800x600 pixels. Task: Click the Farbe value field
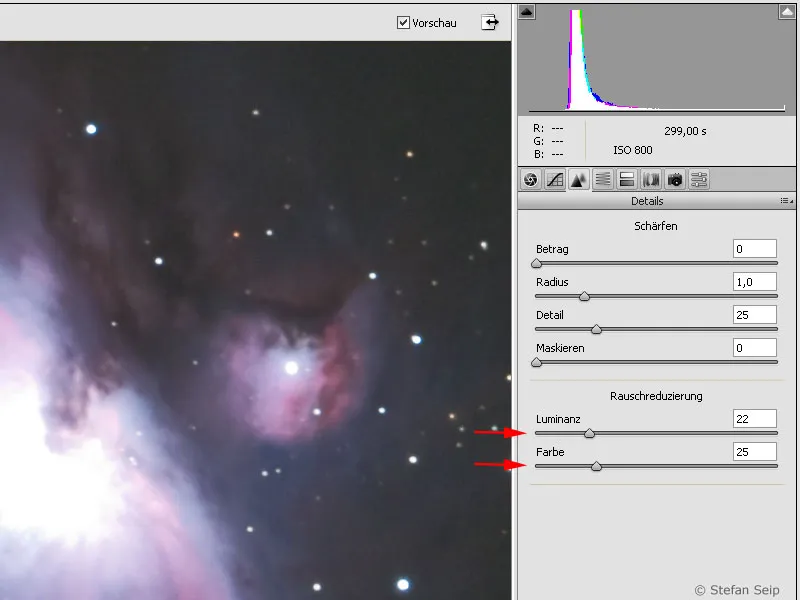(755, 452)
